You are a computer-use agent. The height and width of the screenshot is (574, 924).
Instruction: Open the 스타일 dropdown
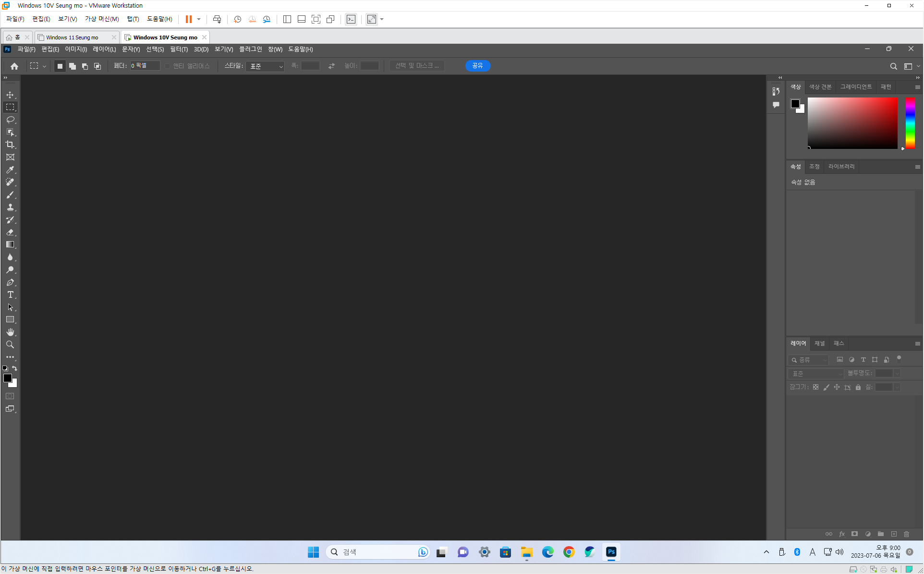click(266, 66)
